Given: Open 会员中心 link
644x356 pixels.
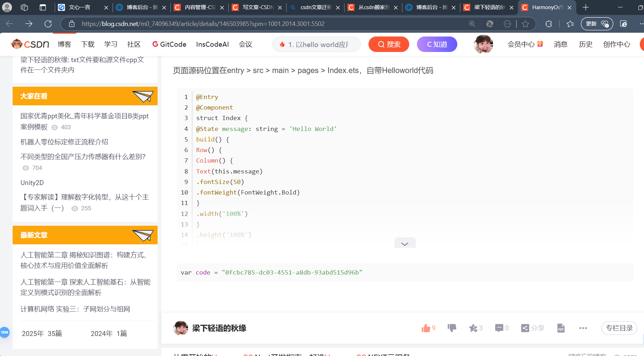Looking at the screenshot, I should click(525, 44).
